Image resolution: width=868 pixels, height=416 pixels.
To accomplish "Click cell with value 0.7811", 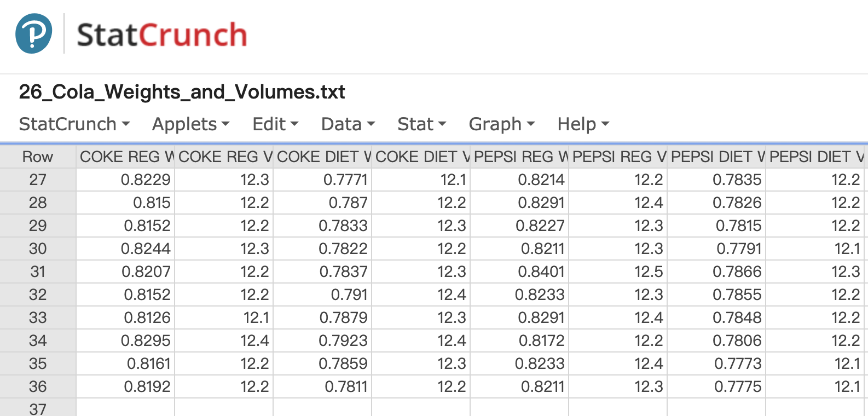I will coord(322,386).
